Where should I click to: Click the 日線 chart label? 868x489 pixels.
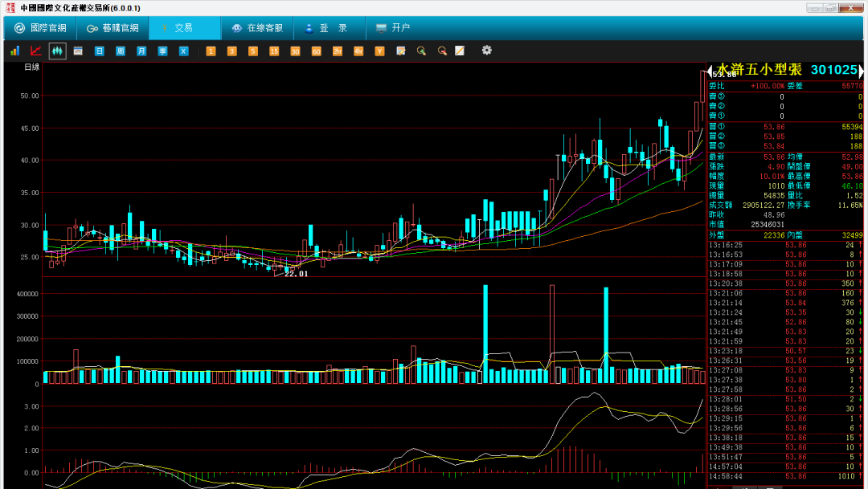pos(31,67)
